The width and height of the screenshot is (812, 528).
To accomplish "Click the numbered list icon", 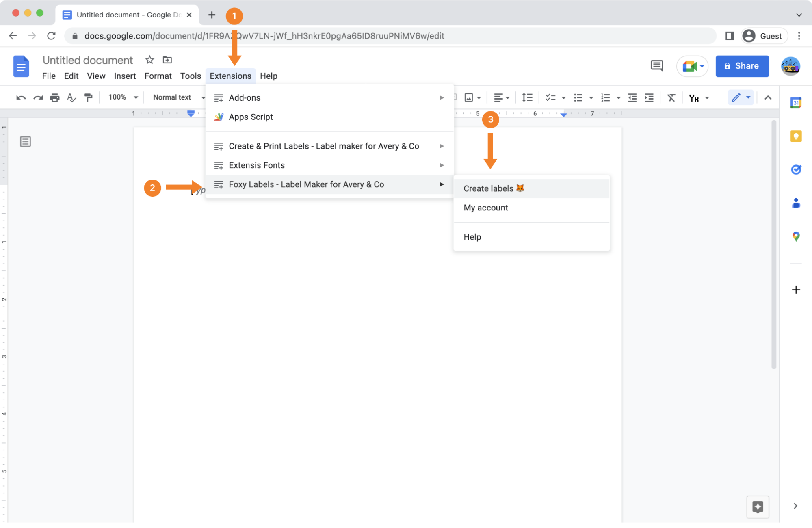I will click(x=605, y=97).
